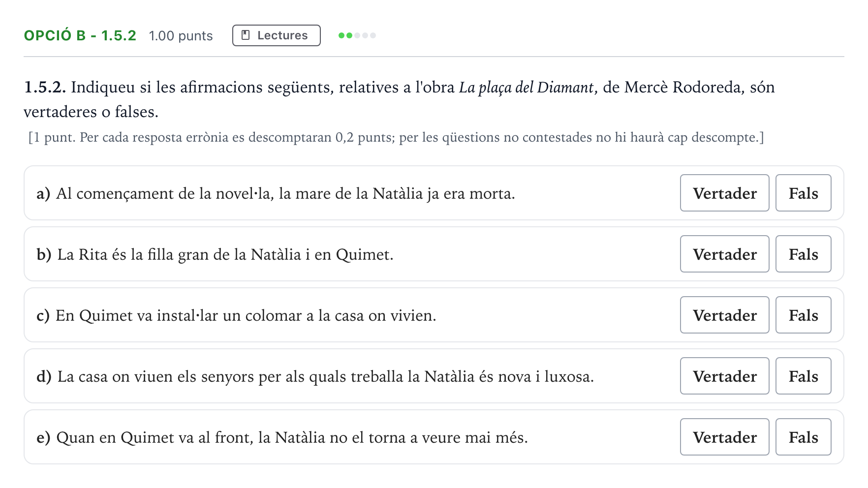Open the Lectures tag button
Screen dimensions: 868x488
pyautogui.click(x=277, y=35)
